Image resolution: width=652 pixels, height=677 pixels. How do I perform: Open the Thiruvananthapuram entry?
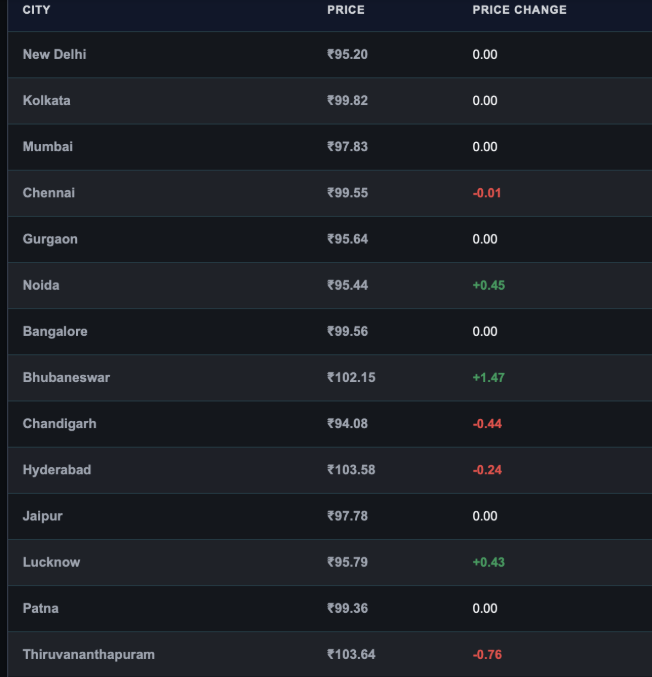[x=89, y=655]
